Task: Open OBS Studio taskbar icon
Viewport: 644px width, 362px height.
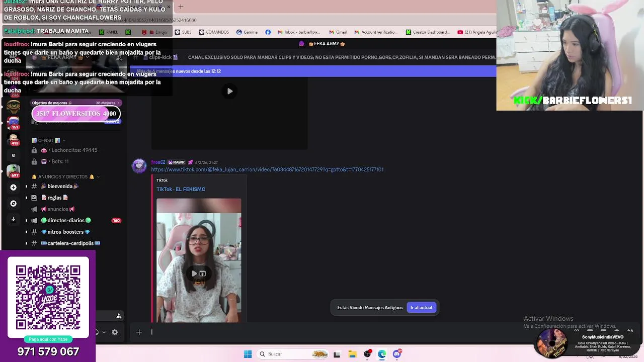Action: pos(367,354)
